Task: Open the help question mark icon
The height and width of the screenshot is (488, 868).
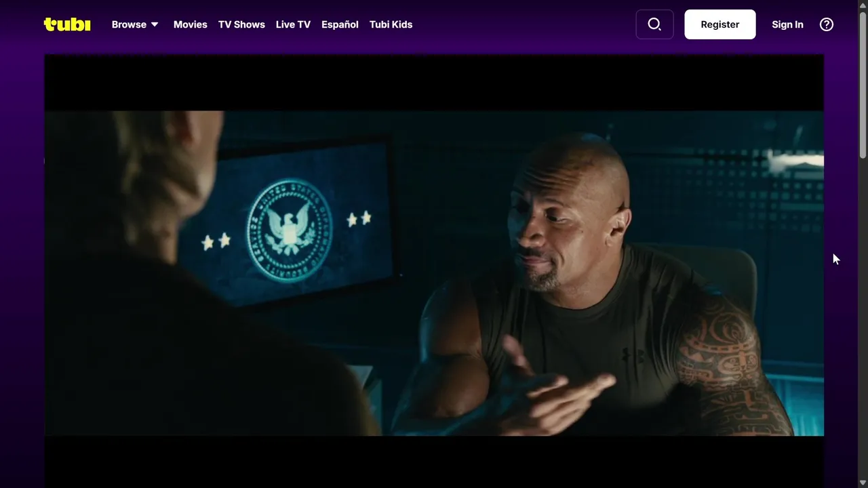Action: [826, 24]
